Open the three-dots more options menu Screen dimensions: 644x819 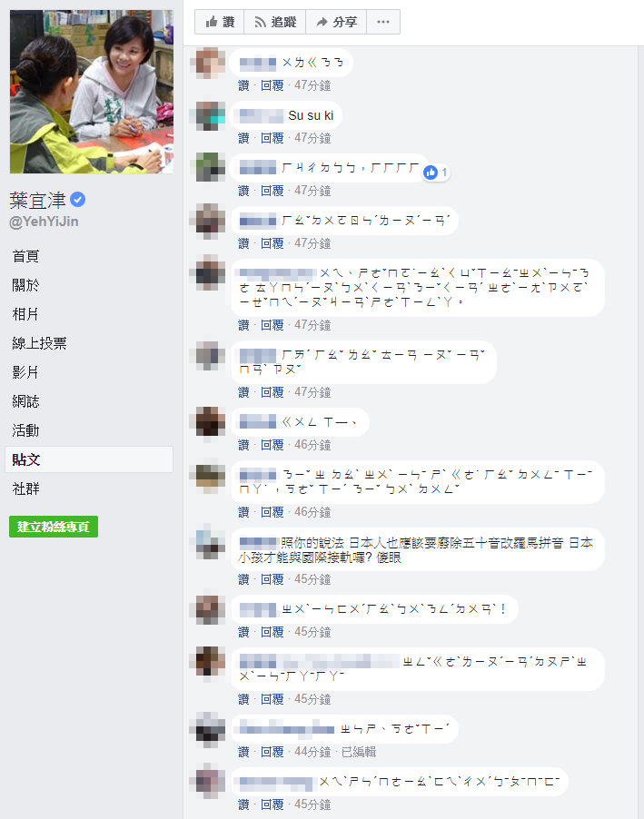click(383, 22)
